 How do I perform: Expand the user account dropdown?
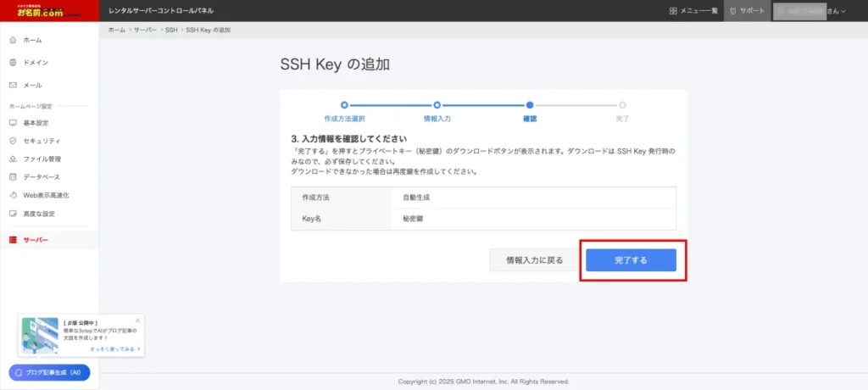click(x=811, y=11)
